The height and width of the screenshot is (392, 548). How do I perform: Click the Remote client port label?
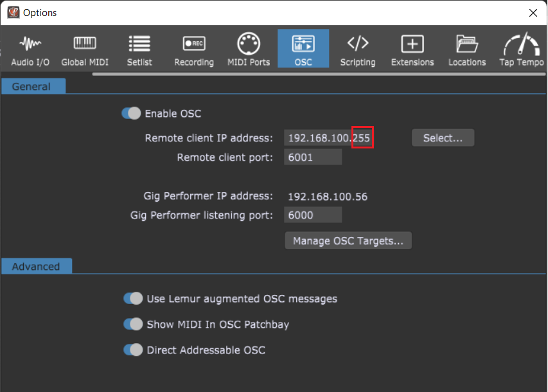(225, 157)
